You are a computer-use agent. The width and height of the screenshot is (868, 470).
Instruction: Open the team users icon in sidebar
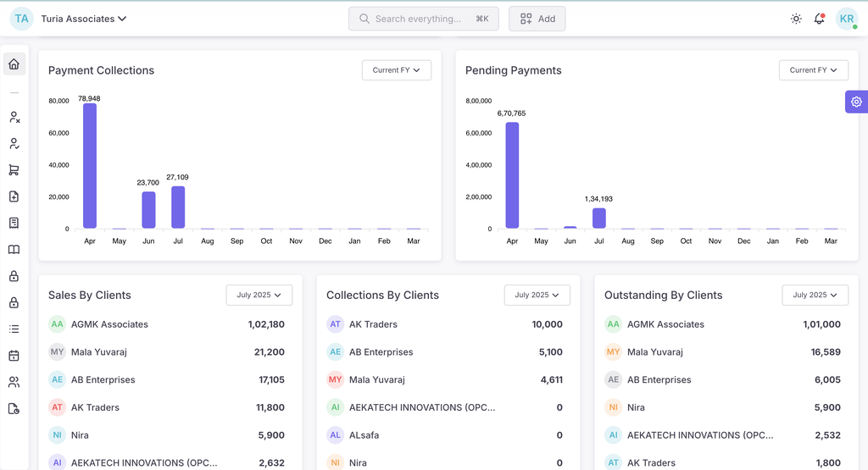click(14, 382)
